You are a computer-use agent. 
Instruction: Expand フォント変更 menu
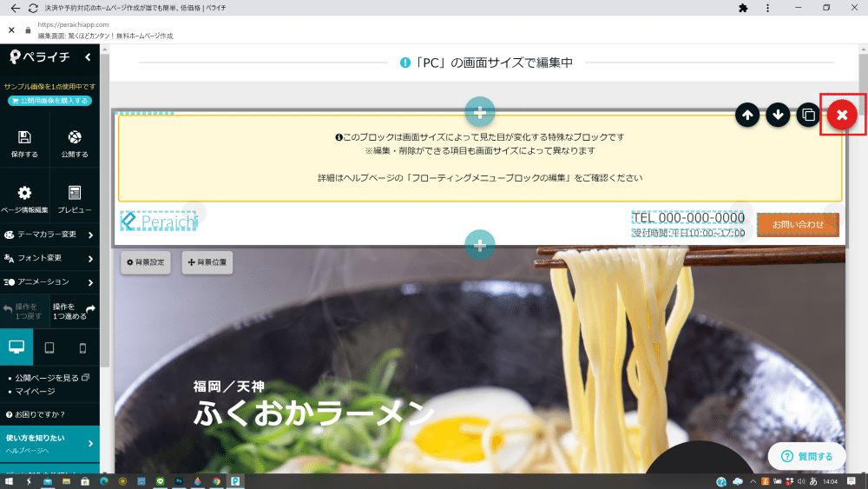tap(49, 258)
